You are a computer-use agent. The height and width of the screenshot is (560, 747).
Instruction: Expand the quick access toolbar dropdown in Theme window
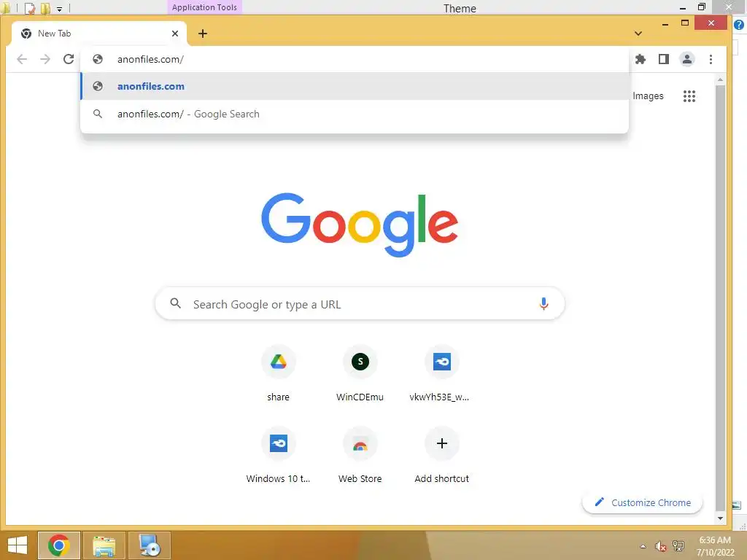pyautogui.click(x=60, y=9)
